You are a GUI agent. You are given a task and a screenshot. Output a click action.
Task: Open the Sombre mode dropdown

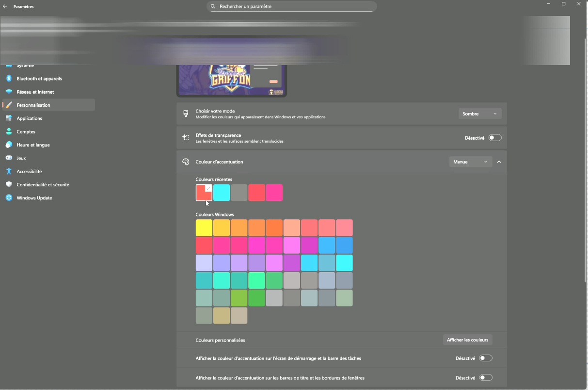(x=479, y=114)
